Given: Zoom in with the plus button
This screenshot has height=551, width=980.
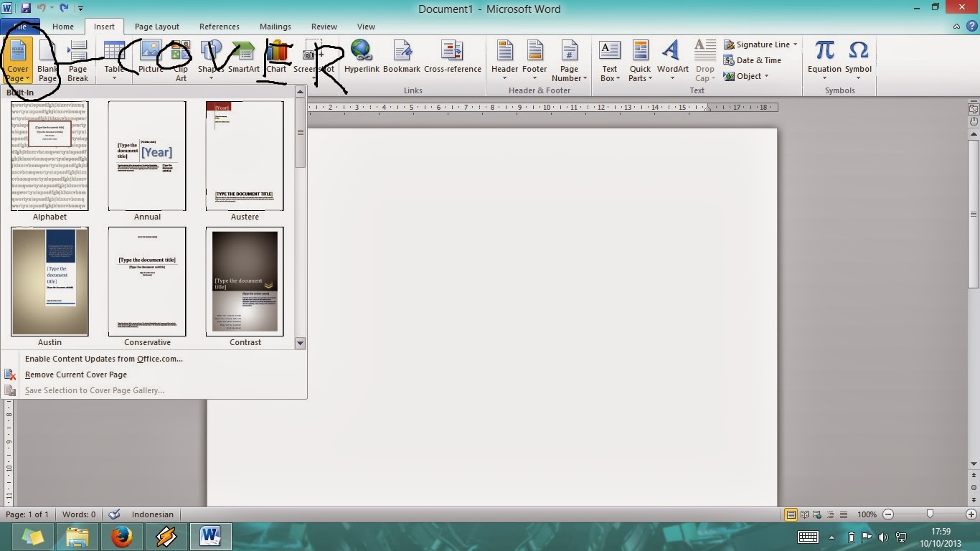Looking at the screenshot, I should click(971, 514).
